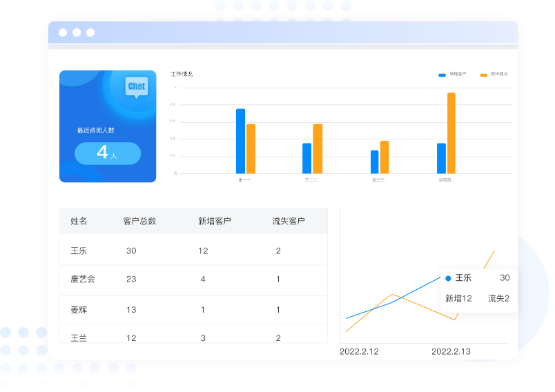The height and width of the screenshot is (392, 555).
Task: Select the 4人 recent consultations pill
Action: [x=108, y=153]
